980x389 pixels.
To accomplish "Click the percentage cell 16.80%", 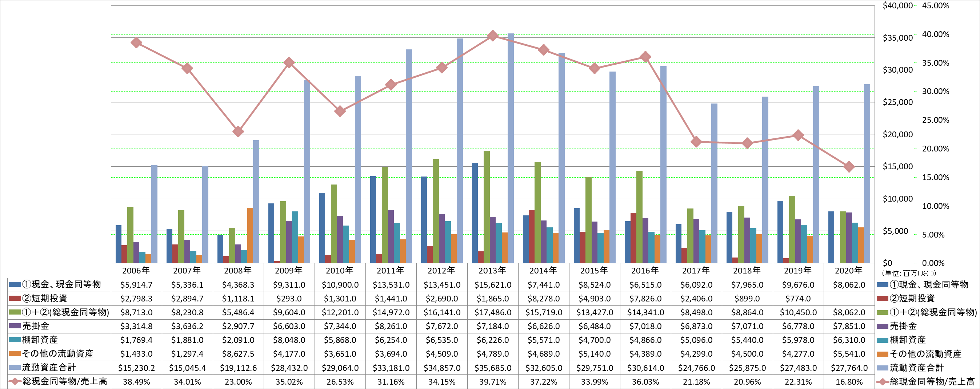I will 849,382.
